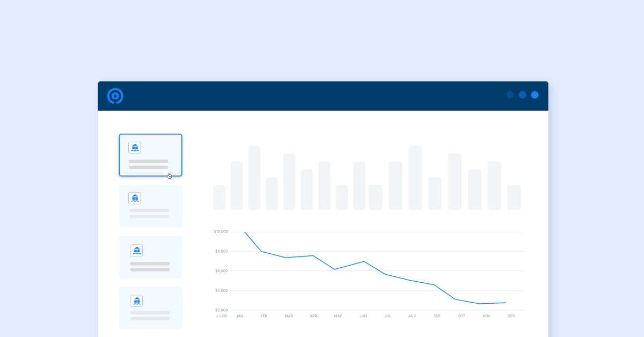Toggle the second sidebar card on
Viewport: 644px width, 337px height.
coord(150,206)
